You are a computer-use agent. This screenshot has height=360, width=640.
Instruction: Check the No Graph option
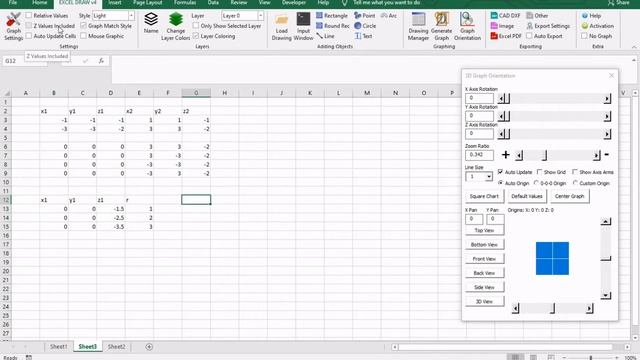pyautogui.click(x=584, y=36)
